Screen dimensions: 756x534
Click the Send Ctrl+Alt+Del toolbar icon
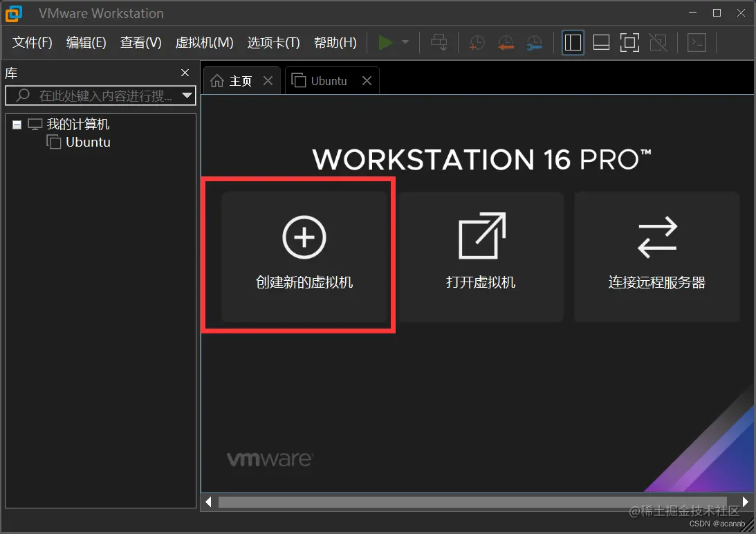click(439, 42)
